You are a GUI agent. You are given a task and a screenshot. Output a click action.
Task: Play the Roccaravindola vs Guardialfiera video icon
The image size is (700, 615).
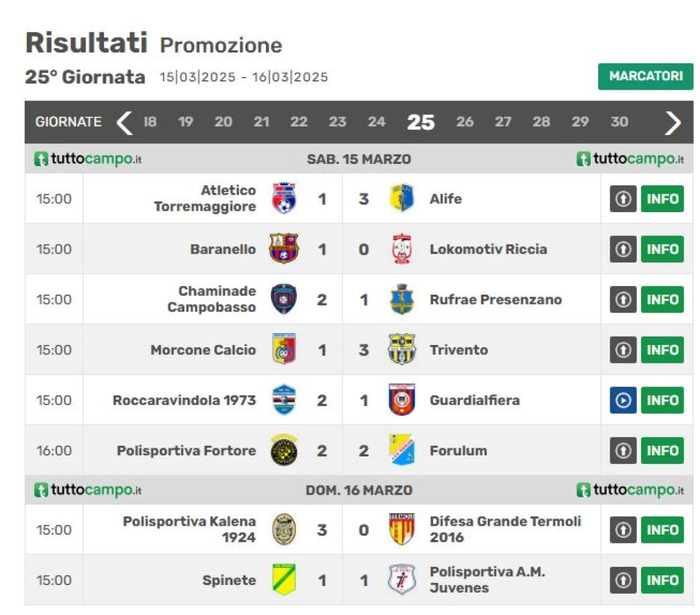(x=623, y=400)
